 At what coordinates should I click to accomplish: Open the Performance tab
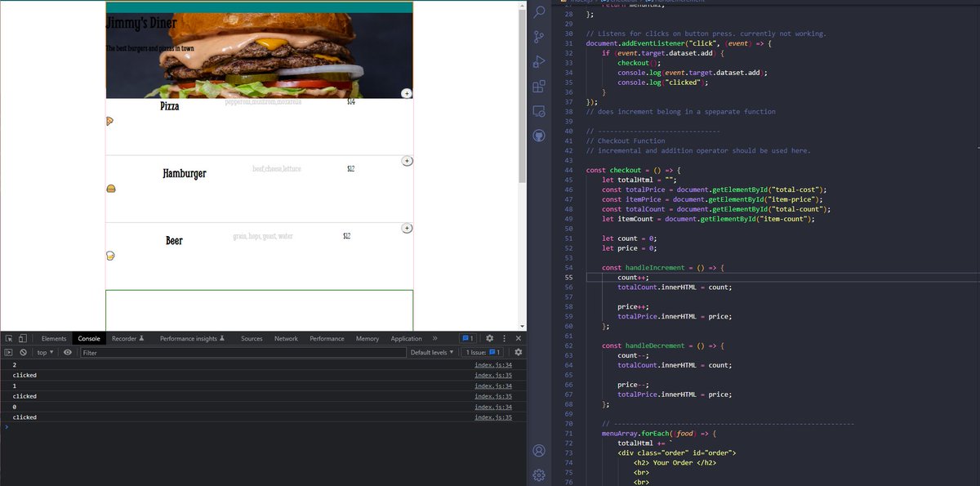click(x=327, y=338)
